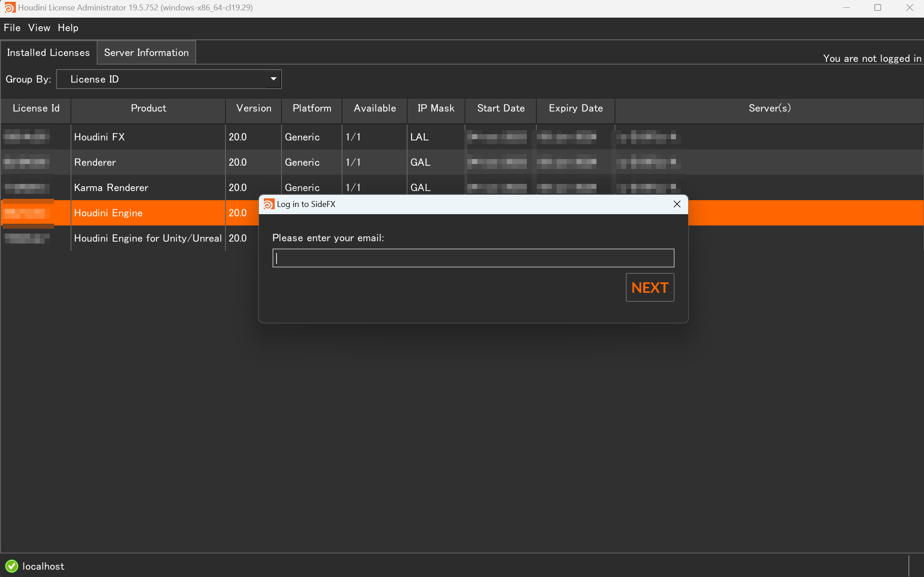Screen dimensions: 924x577
Task: Select the Houdini Engine for Unity/Unreal row
Action: pyautogui.click(x=148, y=238)
